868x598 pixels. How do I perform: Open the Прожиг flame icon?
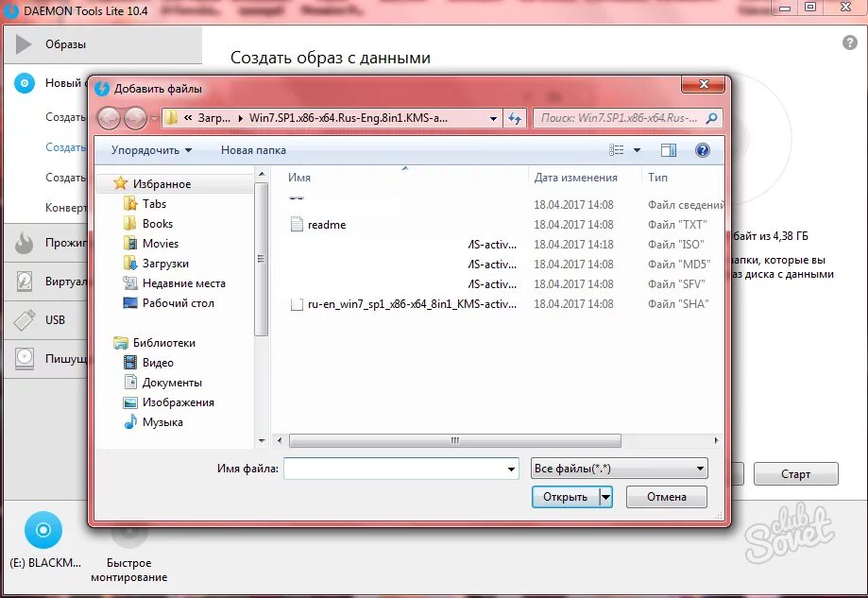tap(24, 243)
